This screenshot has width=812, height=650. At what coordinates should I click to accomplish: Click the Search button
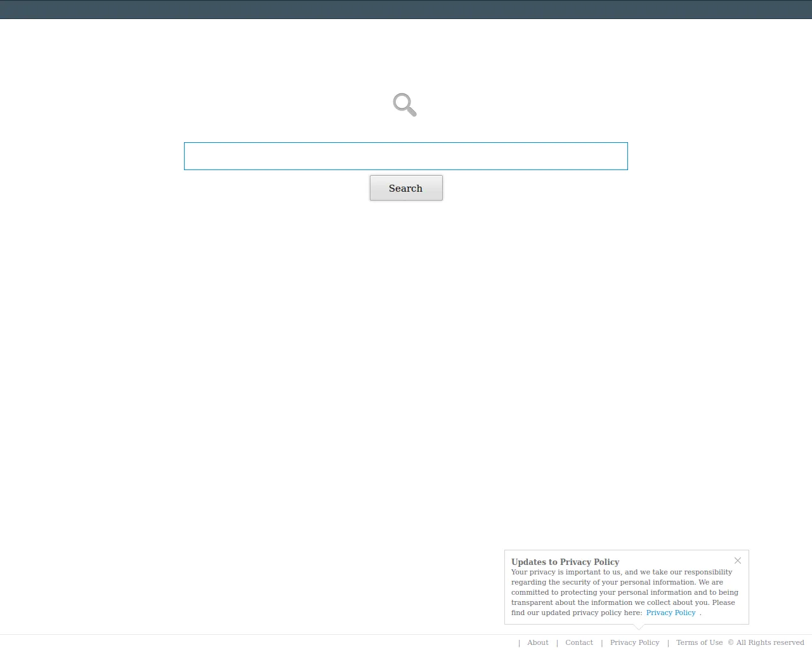pos(405,188)
